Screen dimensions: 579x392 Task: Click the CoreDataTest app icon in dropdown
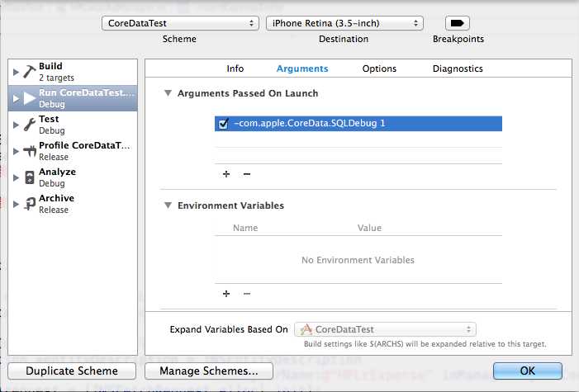tap(306, 329)
